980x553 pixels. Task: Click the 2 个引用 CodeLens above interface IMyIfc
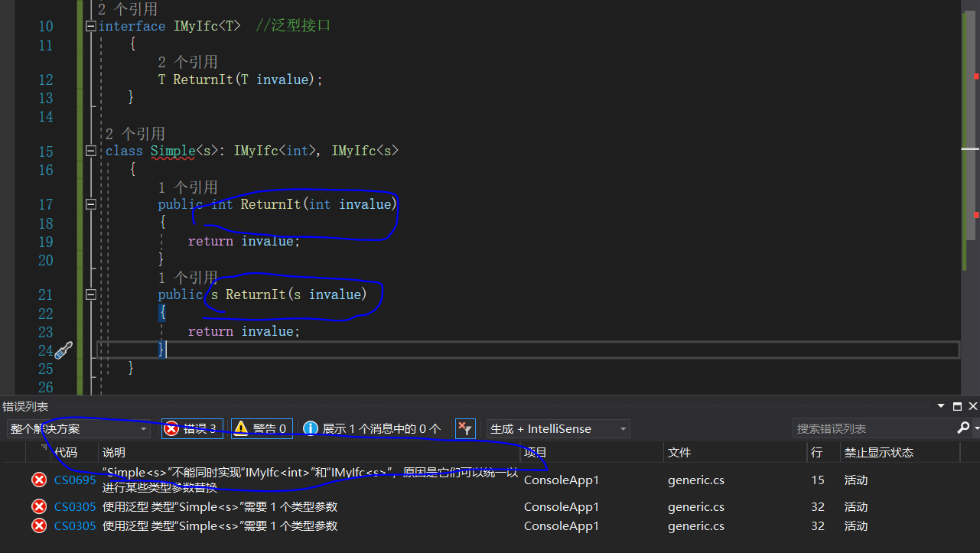point(128,9)
